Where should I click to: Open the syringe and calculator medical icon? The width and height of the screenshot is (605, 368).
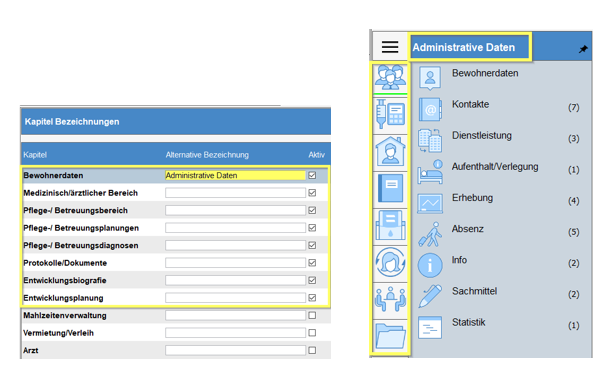coord(390,114)
